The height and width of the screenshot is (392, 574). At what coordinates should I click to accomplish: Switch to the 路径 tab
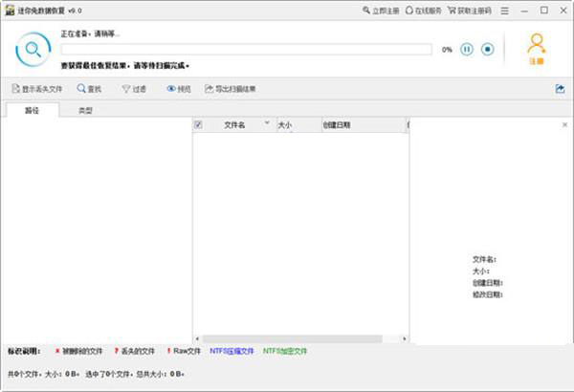[32, 110]
